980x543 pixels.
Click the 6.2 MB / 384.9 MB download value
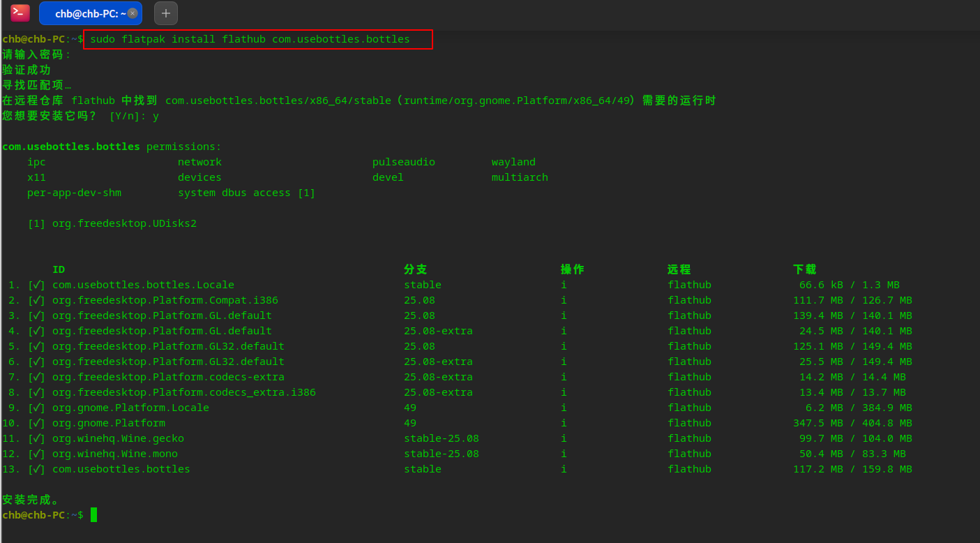click(859, 408)
